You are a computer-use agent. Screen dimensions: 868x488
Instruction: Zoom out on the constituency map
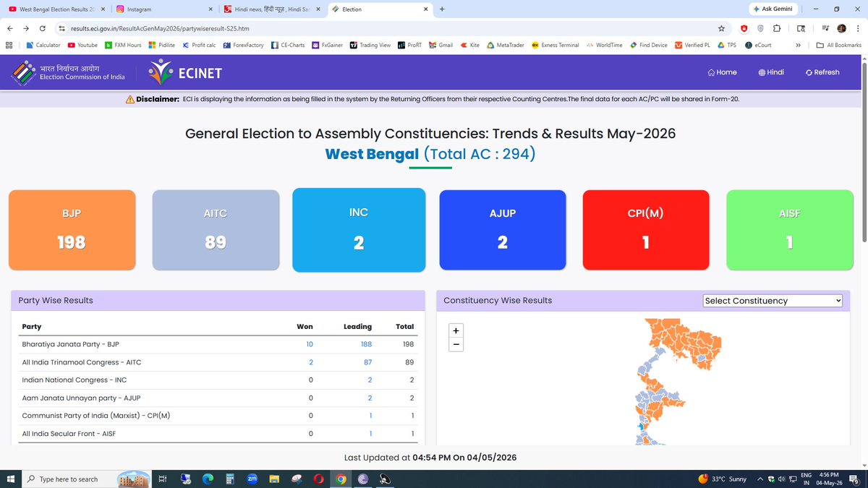(x=456, y=344)
